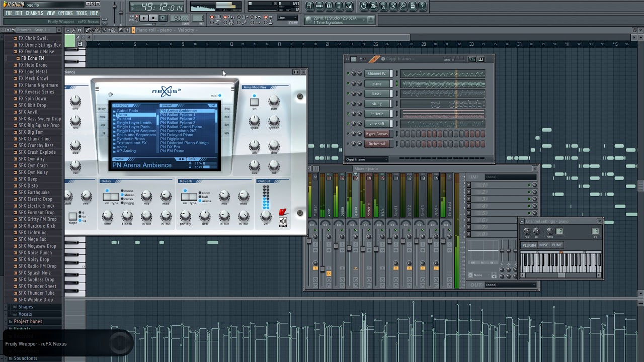Open the Playlist view from the toolbar
Image resolution: width=644 pixels, height=362 pixels.
[309, 6]
